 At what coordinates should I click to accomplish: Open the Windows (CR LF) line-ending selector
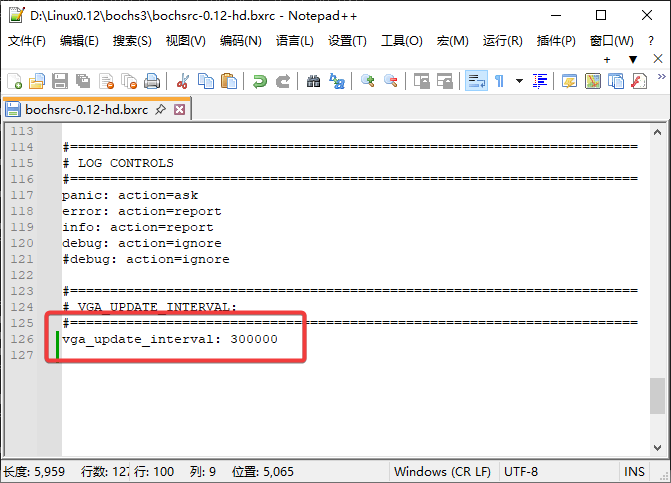click(x=442, y=471)
